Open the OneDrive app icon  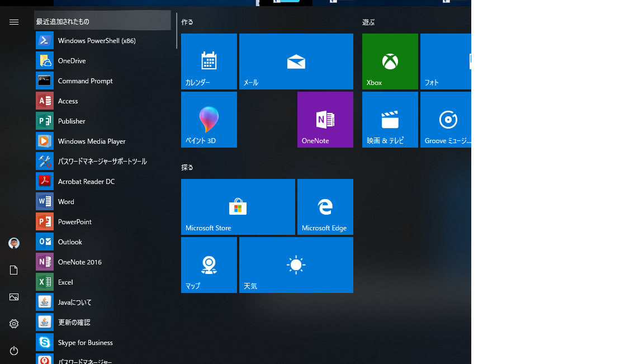(44, 61)
